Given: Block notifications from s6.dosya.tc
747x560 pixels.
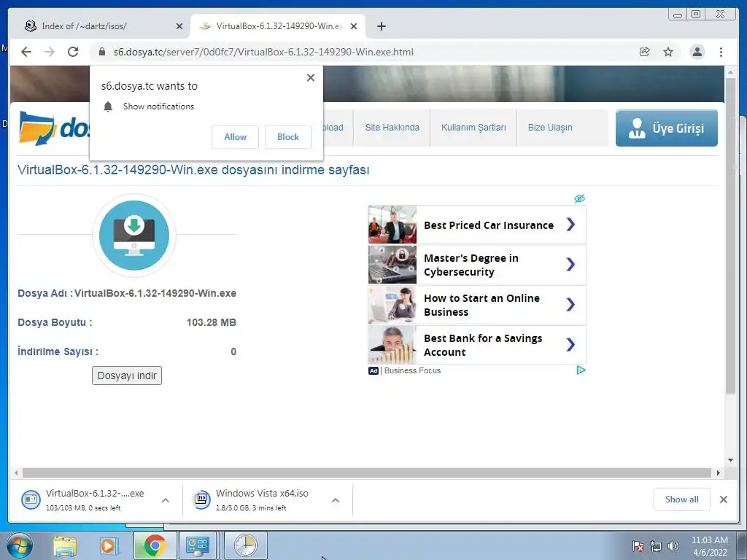Looking at the screenshot, I should [288, 137].
